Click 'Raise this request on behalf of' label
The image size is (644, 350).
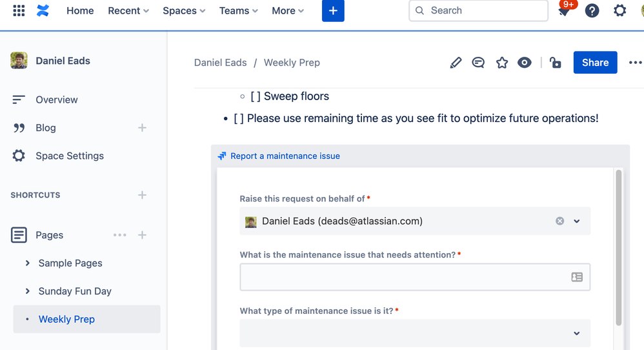302,199
